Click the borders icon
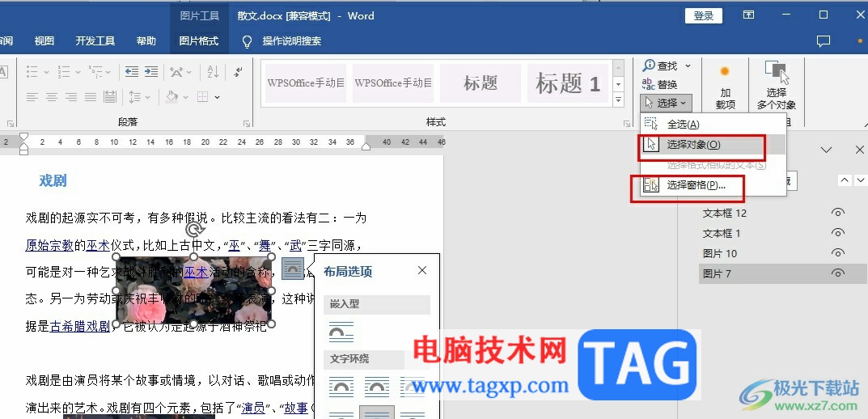 203,97
